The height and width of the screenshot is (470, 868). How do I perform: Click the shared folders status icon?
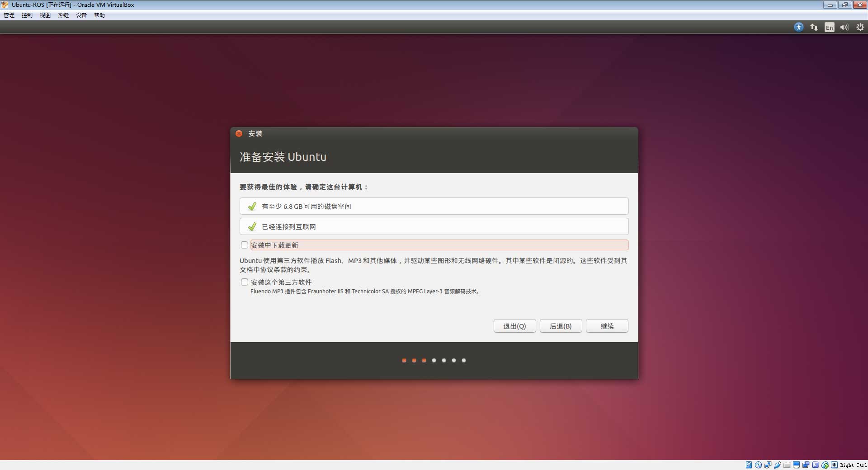click(x=787, y=465)
